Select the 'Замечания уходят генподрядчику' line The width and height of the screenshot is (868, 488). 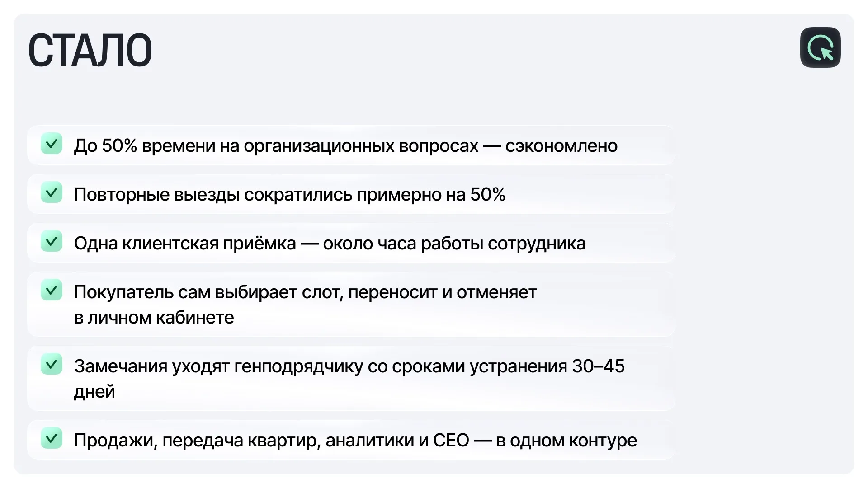pyautogui.click(x=349, y=366)
